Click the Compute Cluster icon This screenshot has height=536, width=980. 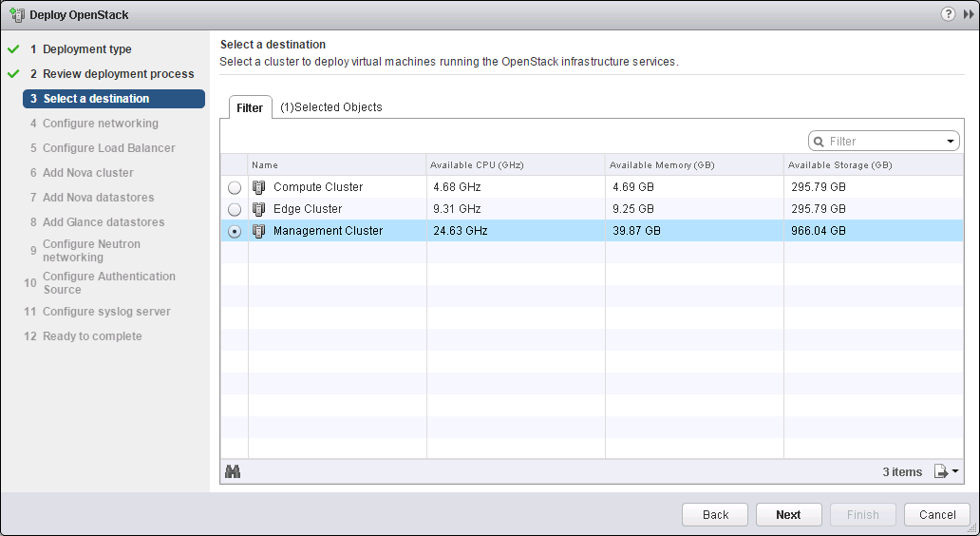[259, 187]
